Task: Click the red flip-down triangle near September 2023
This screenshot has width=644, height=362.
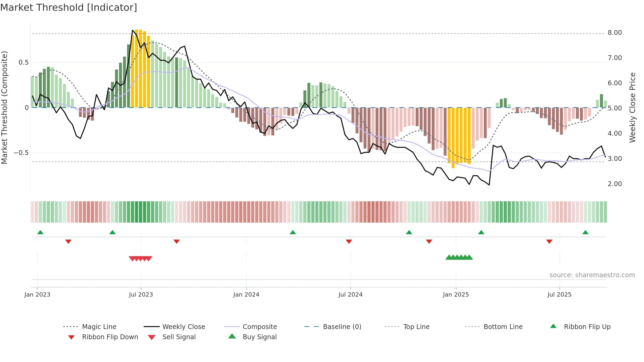Action: click(x=177, y=242)
